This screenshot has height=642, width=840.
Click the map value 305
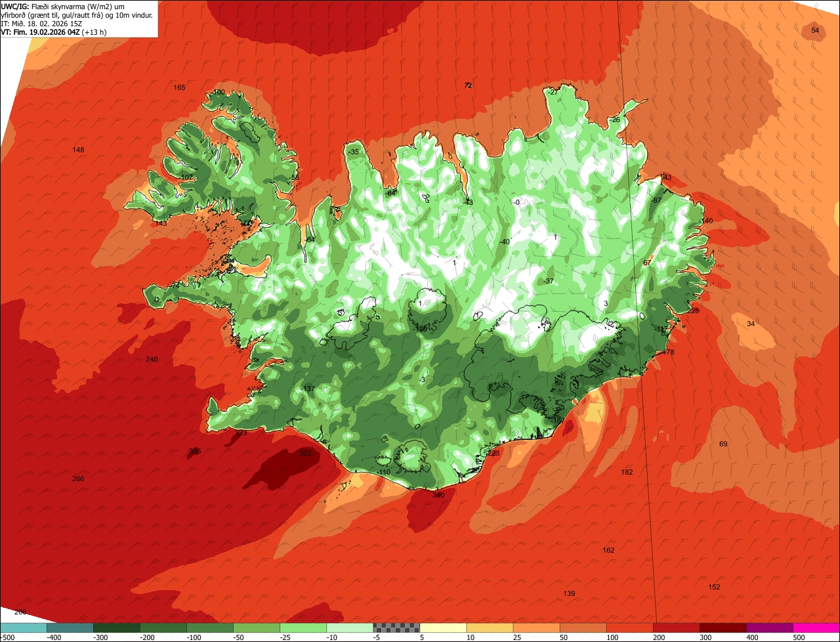pos(195,452)
